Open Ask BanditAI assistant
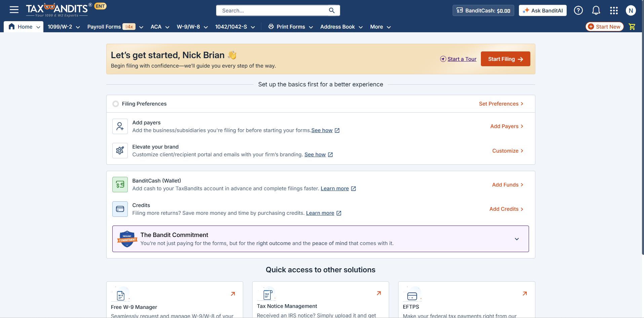The width and height of the screenshot is (644, 318). [x=543, y=10]
